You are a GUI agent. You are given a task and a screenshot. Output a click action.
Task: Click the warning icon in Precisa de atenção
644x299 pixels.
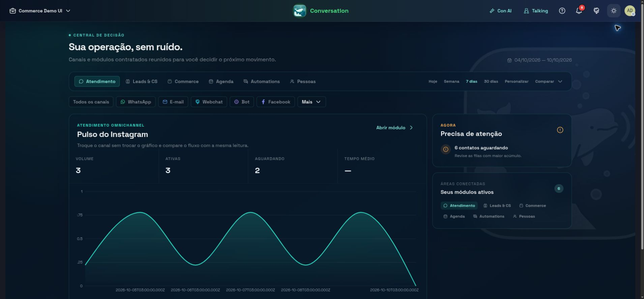click(x=560, y=130)
